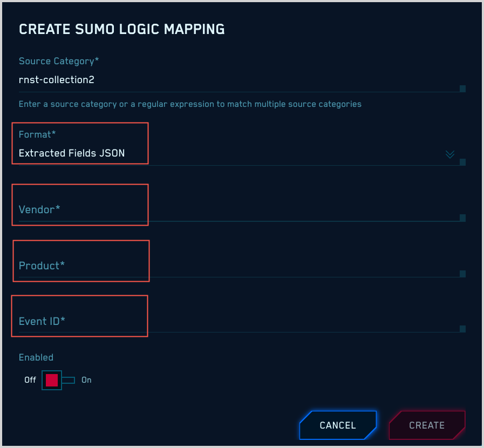Click the source category helper text
The width and height of the screenshot is (484, 448).
[x=190, y=104]
